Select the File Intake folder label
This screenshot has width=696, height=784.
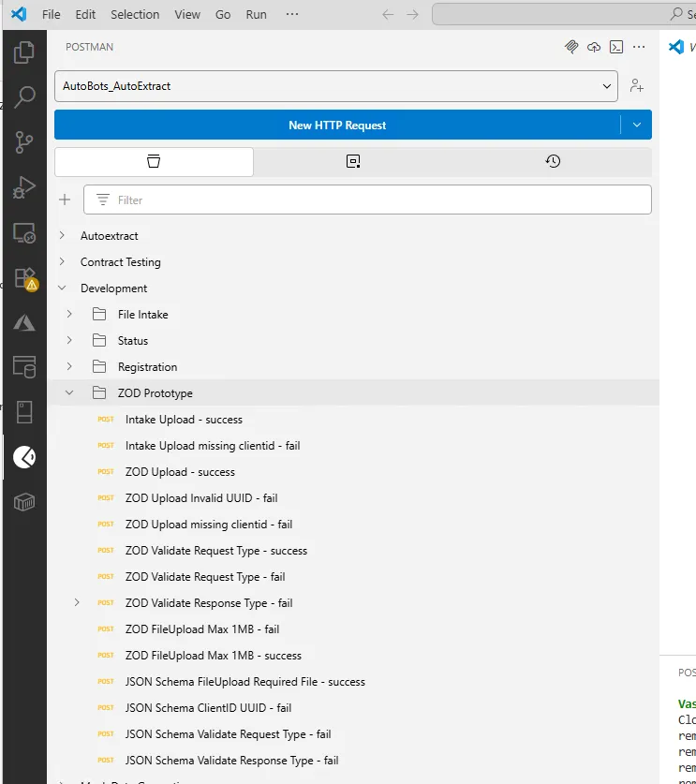143,315
